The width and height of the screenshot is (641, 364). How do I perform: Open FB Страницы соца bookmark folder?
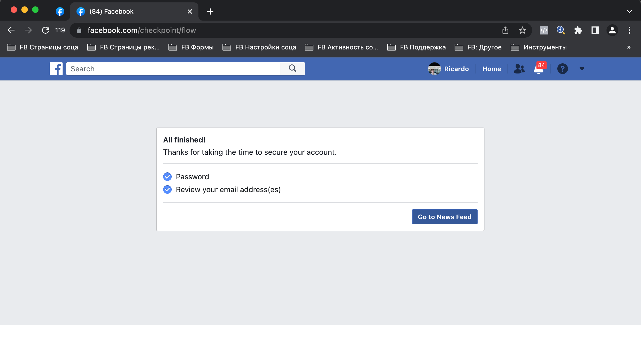(43, 47)
